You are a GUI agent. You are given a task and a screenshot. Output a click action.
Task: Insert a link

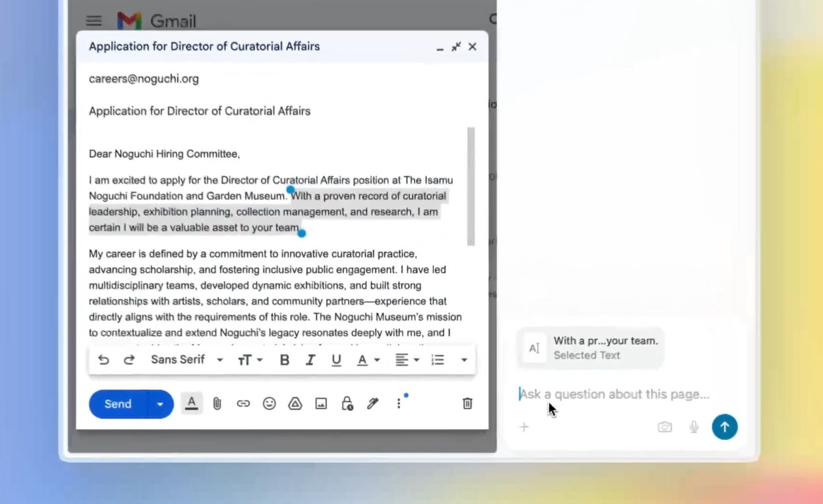click(x=243, y=403)
